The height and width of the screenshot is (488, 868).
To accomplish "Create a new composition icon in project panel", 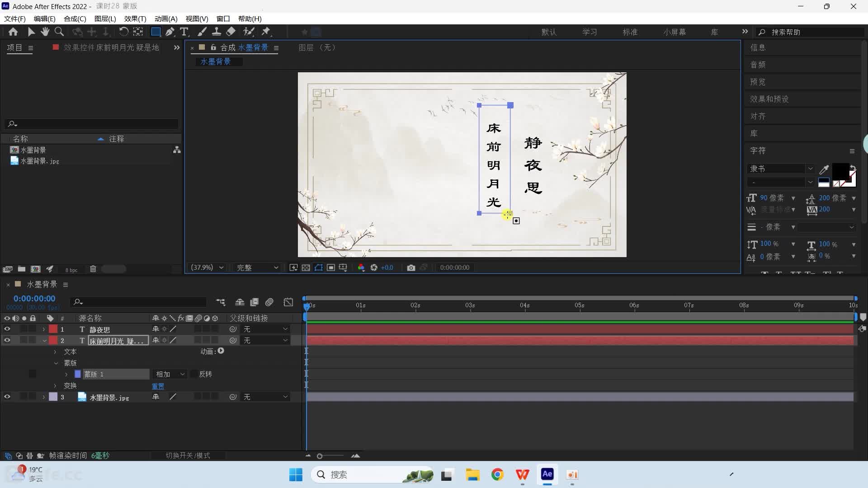I will (x=35, y=269).
